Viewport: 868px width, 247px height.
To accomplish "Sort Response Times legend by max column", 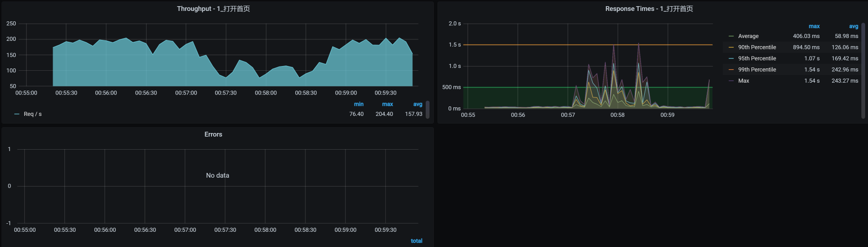I will pos(813,26).
